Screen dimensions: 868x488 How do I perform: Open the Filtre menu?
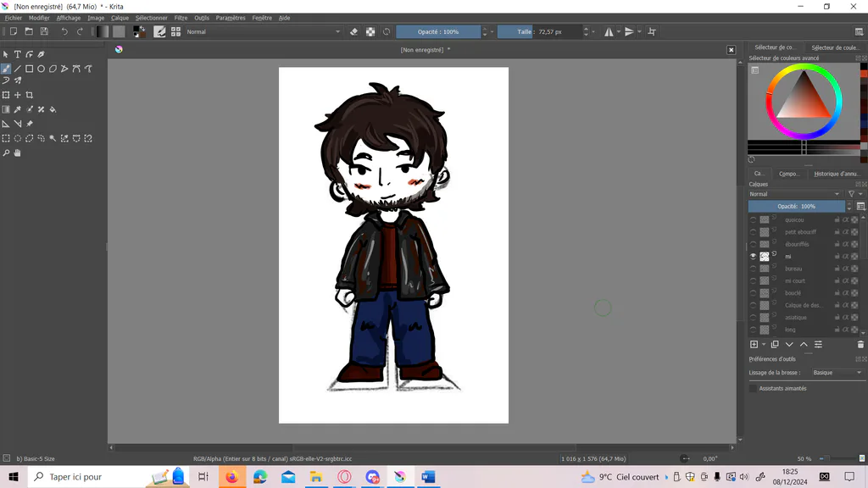coord(181,18)
